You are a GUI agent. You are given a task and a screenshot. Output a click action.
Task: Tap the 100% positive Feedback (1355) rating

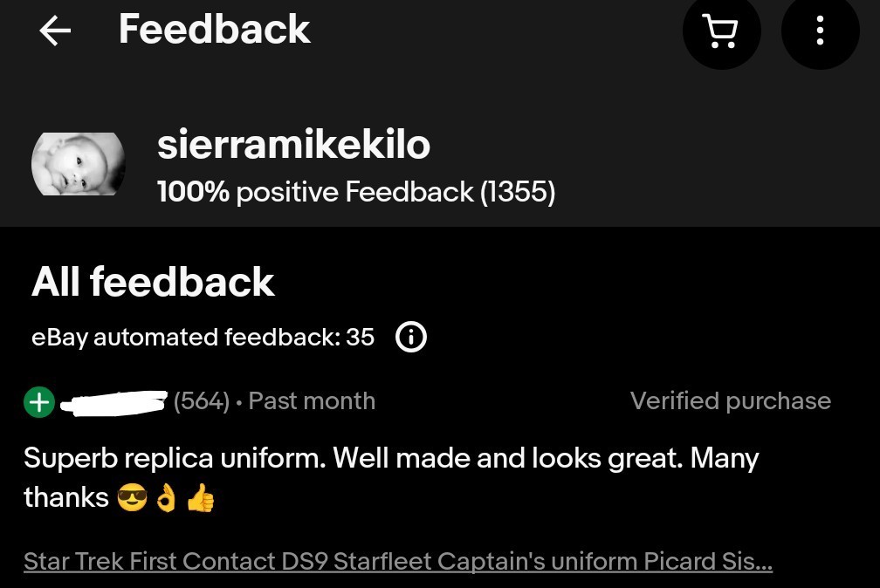click(x=356, y=191)
